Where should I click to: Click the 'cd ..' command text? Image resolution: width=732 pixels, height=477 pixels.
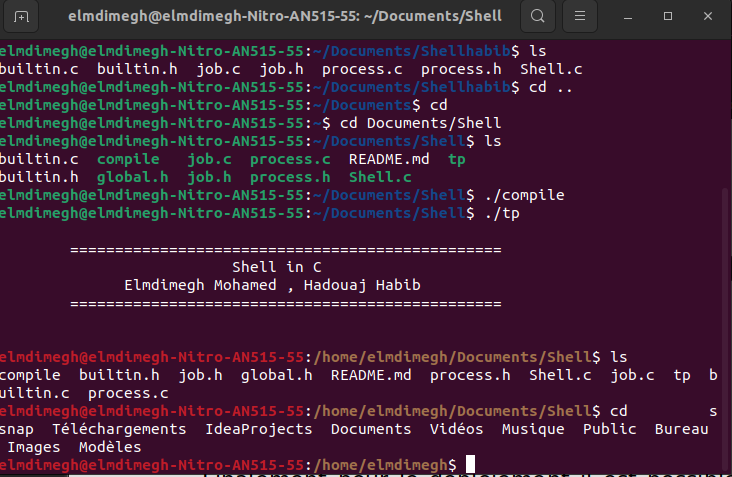pos(551,87)
